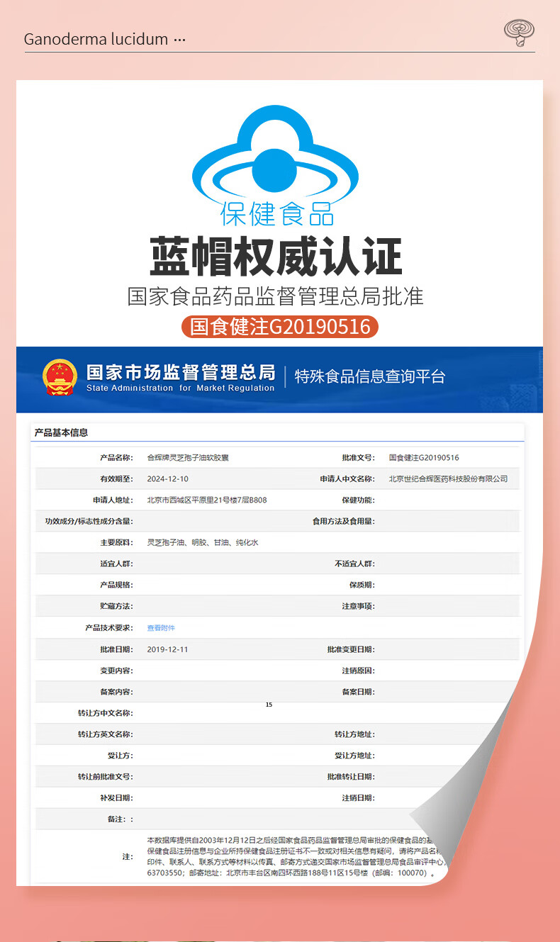Click the 变更内容 label

tap(116, 671)
